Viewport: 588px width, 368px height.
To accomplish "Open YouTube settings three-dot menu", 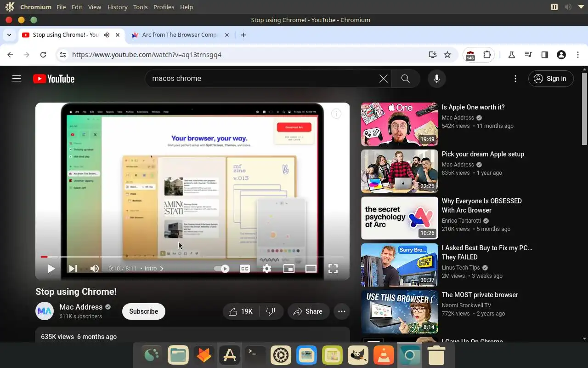I will point(515,79).
